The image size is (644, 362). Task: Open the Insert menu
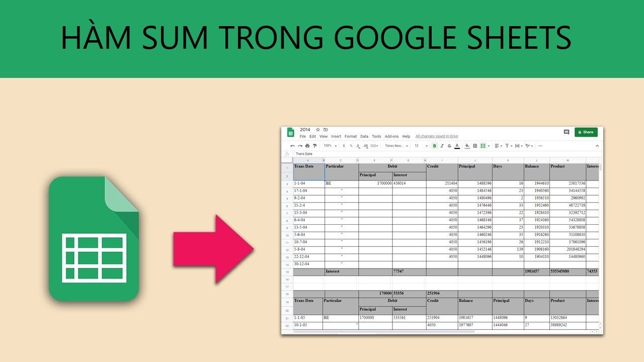click(x=336, y=136)
